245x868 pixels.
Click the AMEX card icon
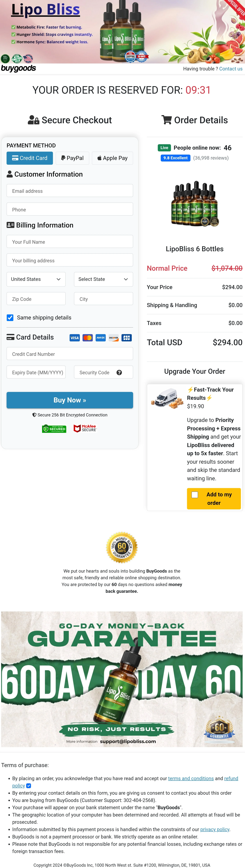click(100, 338)
